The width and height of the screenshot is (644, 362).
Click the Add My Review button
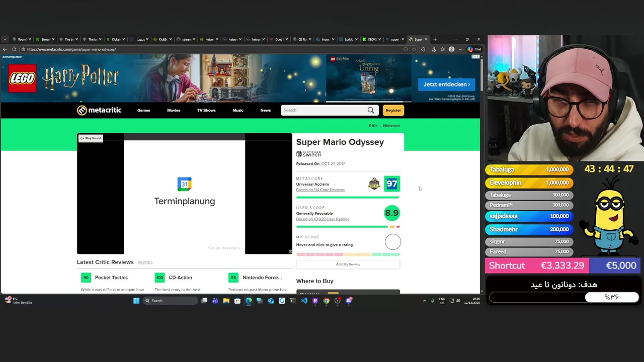[348, 264]
